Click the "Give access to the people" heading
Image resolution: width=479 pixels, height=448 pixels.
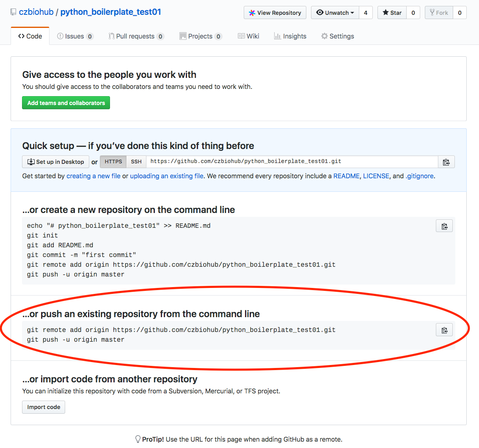coord(109,75)
